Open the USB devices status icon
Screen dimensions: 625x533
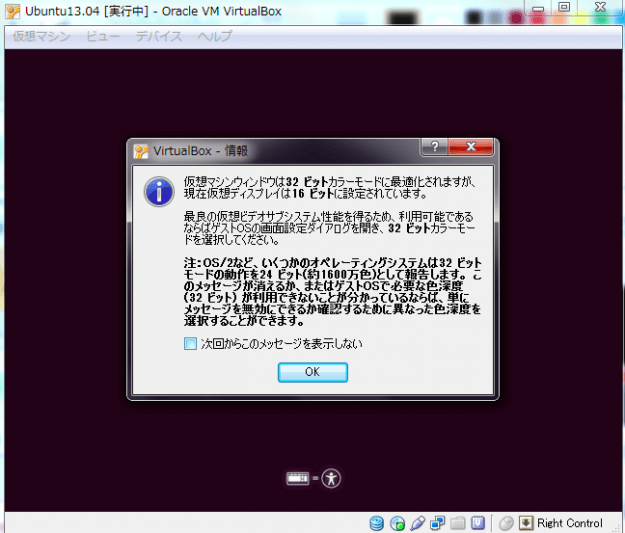coord(418,523)
